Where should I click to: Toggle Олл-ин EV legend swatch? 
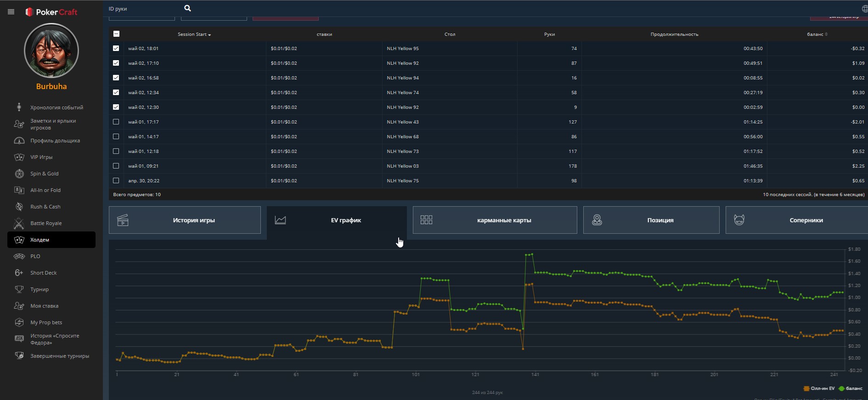(806, 389)
